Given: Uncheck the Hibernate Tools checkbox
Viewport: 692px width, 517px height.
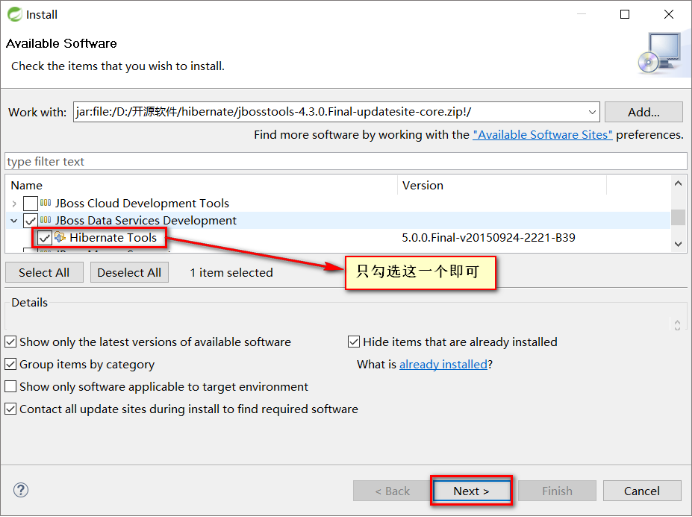Looking at the screenshot, I should 44,238.
